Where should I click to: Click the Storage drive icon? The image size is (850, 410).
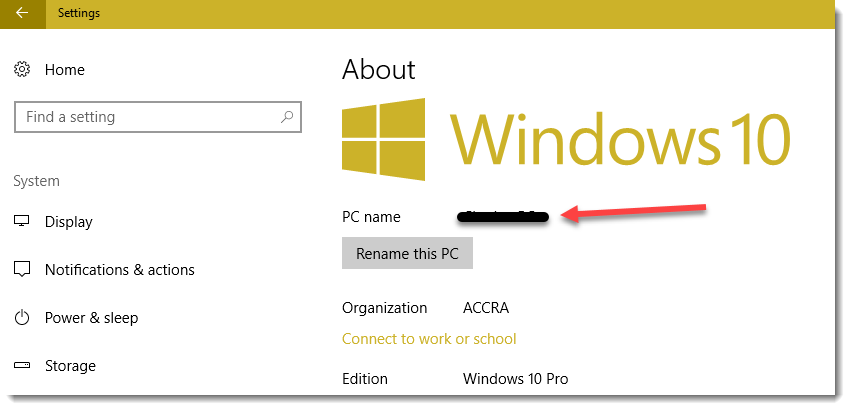[22, 366]
